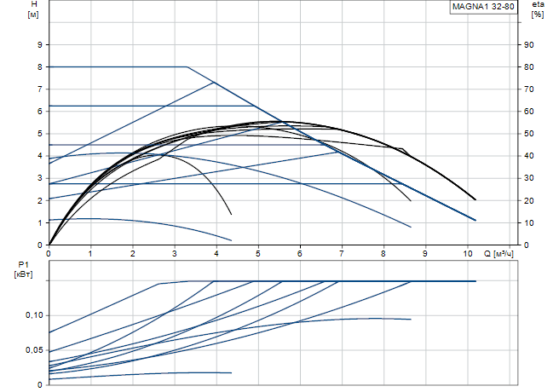
Task: Click the 3 tick on Q axis
Action: [x=175, y=253]
